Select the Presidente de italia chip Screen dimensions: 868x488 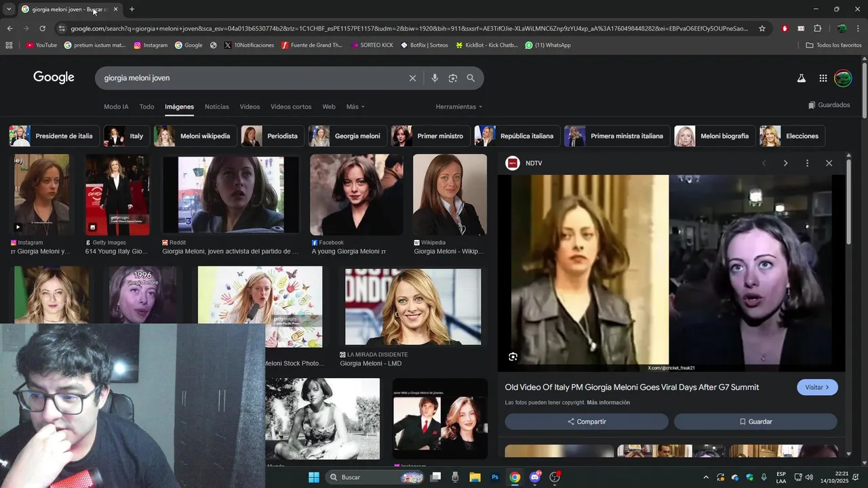54,136
